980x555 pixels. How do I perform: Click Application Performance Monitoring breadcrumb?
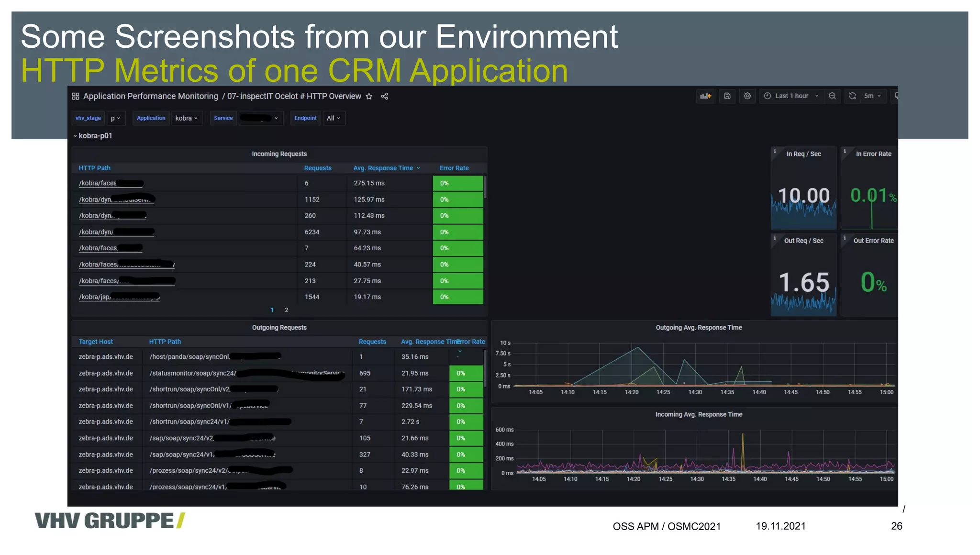(x=151, y=96)
